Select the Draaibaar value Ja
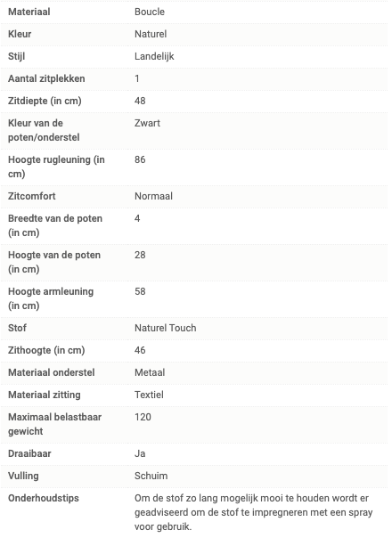 pos(140,453)
